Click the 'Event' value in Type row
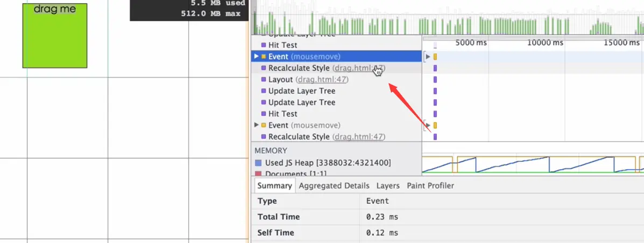 (x=378, y=201)
